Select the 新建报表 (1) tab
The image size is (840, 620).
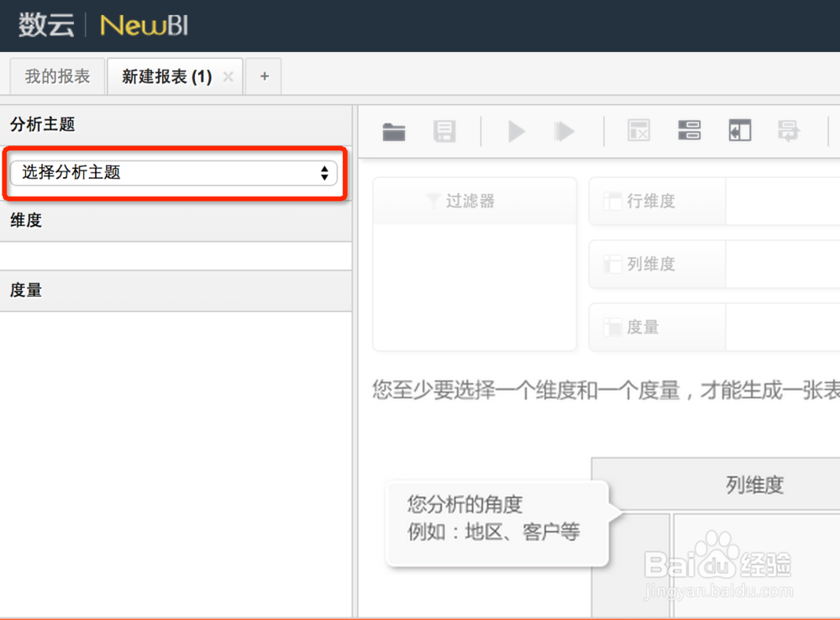pos(166,76)
